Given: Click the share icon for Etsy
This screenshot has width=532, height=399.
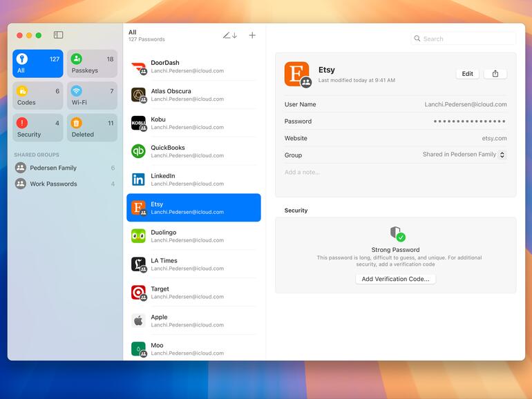Looking at the screenshot, I should click(495, 74).
